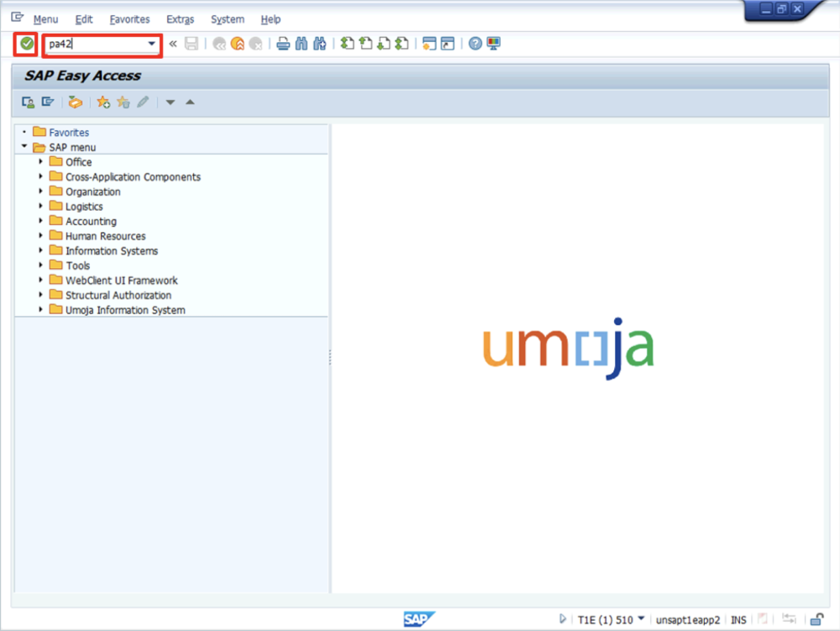Collapse the SAP menu tree node
Viewport: 840px width, 631px height.
click(x=24, y=146)
